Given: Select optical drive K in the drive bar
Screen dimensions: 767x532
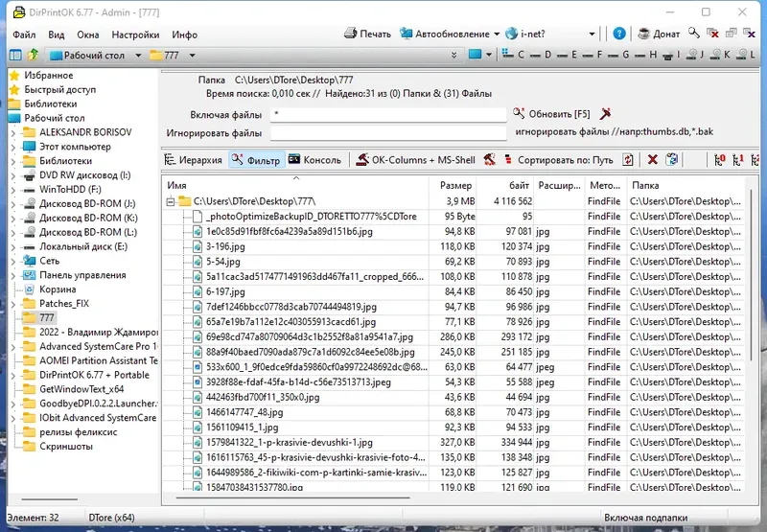Looking at the screenshot, I should pos(720,55).
